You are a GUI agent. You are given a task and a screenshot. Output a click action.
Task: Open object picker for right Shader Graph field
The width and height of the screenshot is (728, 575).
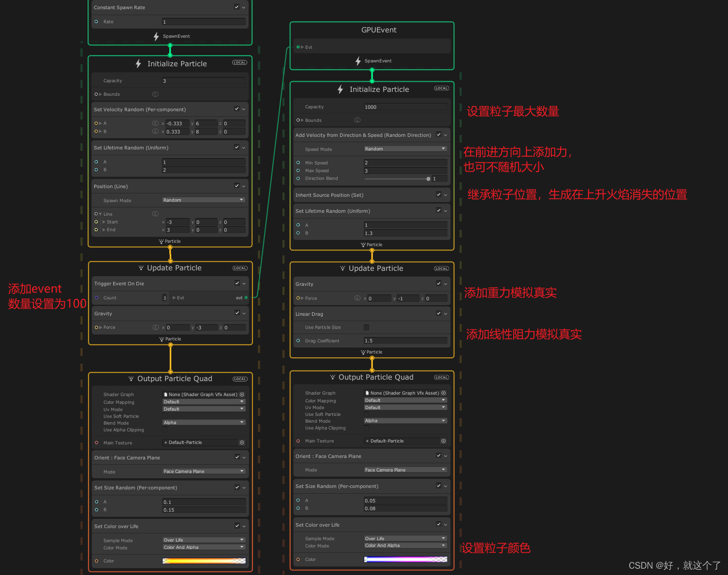tap(444, 393)
